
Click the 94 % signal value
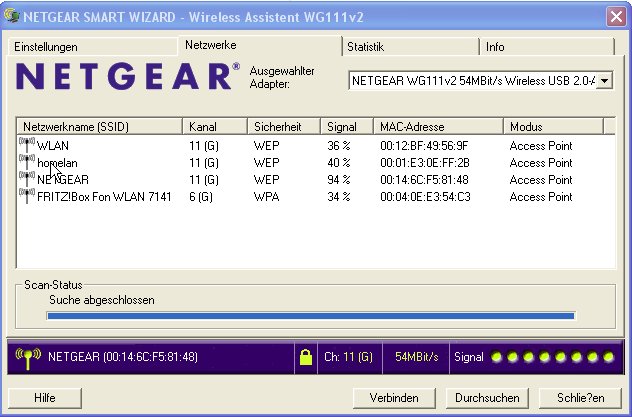tap(339, 180)
